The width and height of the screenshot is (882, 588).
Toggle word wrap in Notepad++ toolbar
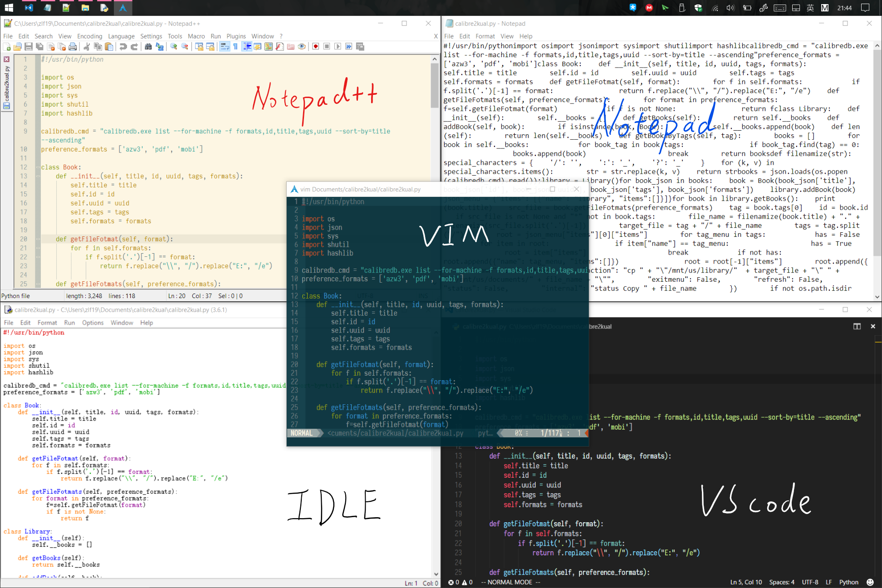[225, 47]
